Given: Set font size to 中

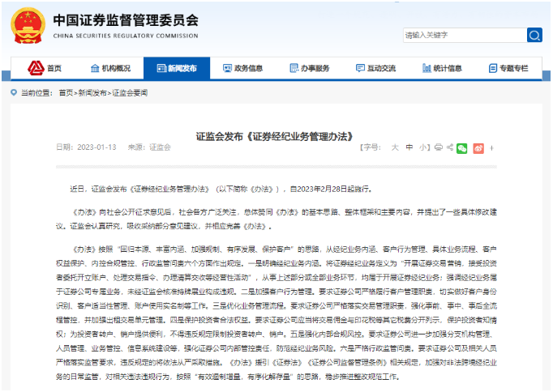Looking at the screenshot, I should pyautogui.click(x=409, y=147).
